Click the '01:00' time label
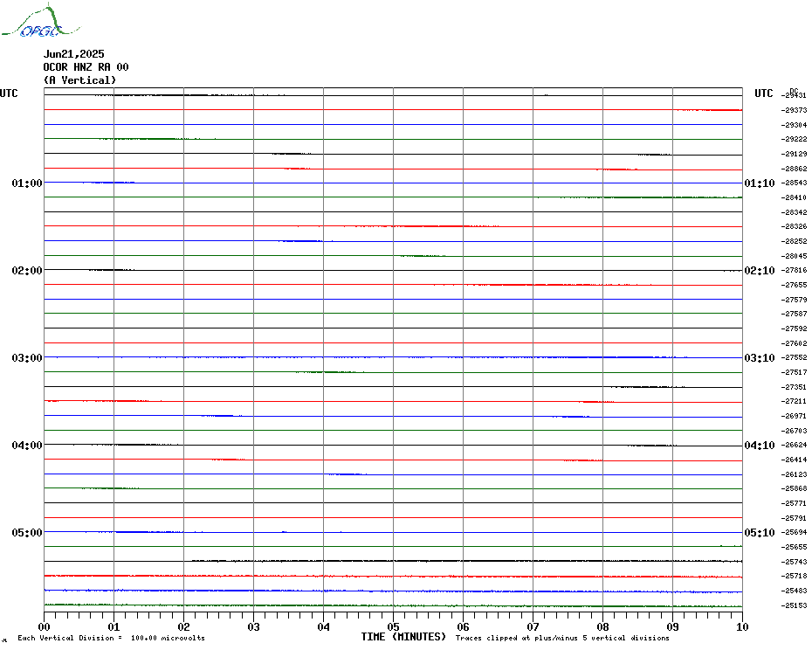 [x=27, y=183]
